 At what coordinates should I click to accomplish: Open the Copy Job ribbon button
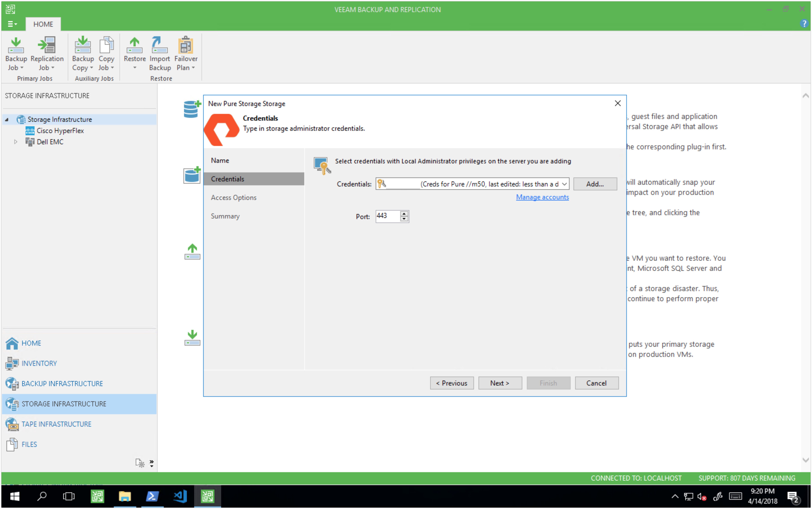tap(106, 54)
